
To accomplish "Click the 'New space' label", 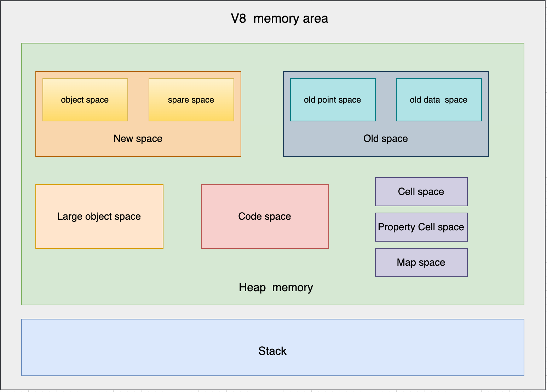I will click(x=138, y=139).
